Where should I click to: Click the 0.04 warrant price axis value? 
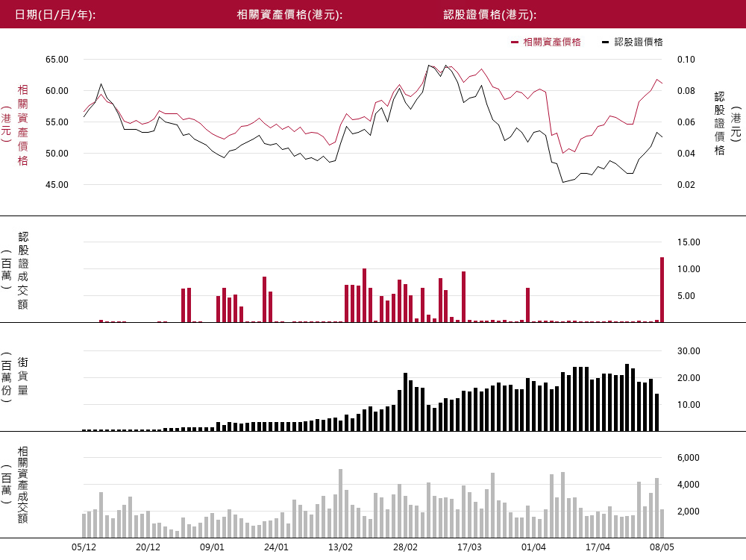(x=686, y=154)
